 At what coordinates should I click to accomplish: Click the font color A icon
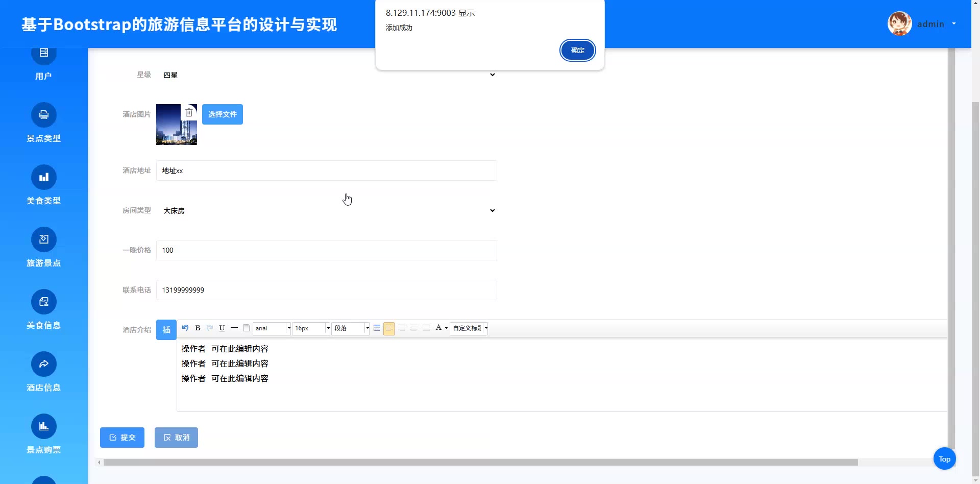438,328
